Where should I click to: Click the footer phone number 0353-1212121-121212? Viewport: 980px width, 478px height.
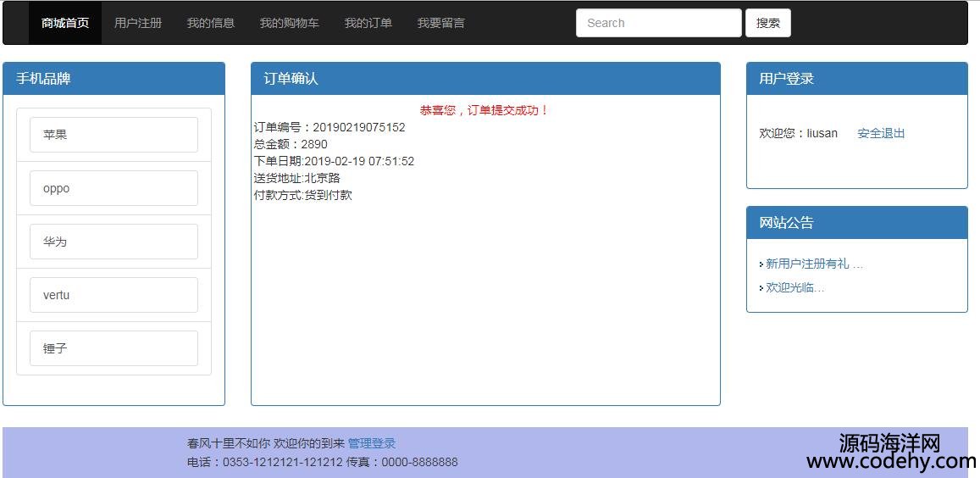(283, 463)
